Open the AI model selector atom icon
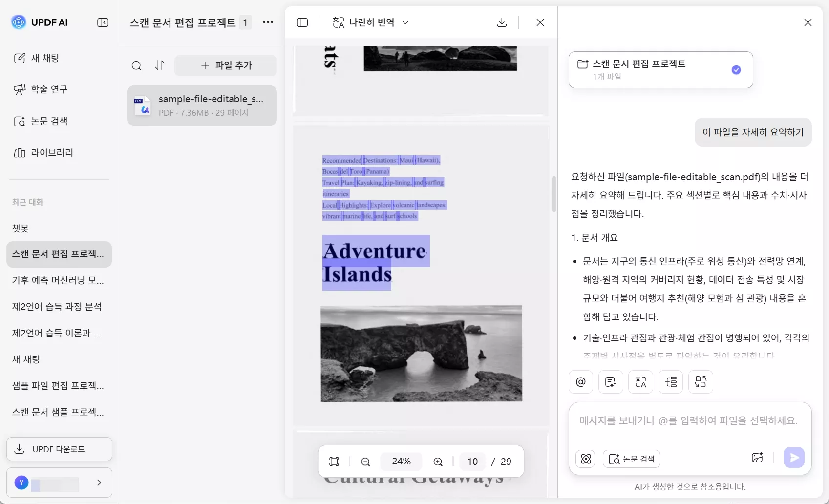The width and height of the screenshot is (829, 504). click(586, 458)
